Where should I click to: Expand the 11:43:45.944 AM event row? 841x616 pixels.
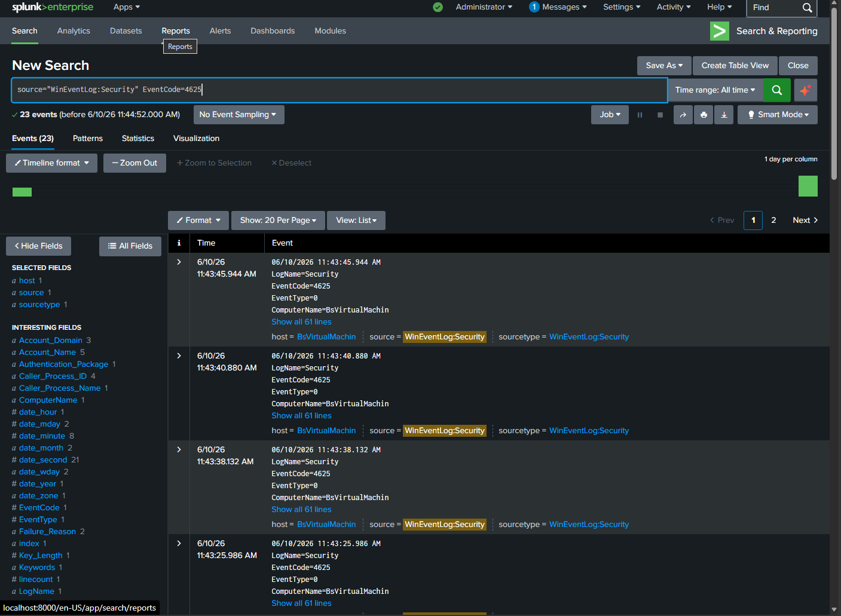coord(179,262)
